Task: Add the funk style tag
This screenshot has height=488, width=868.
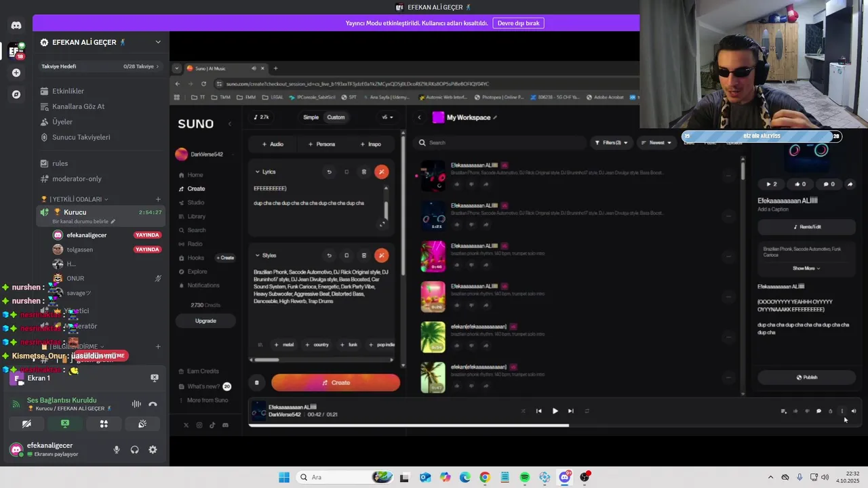Action: (349, 345)
